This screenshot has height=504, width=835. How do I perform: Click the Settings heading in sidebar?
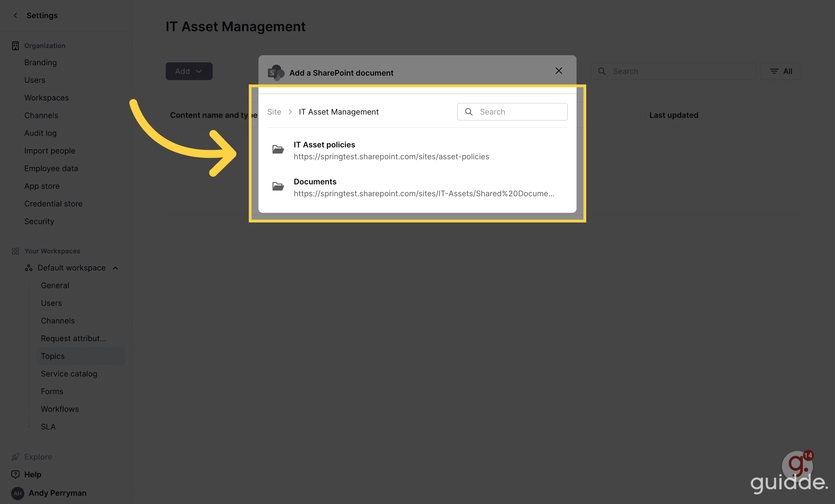pyautogui.click(x=42, y=15)
